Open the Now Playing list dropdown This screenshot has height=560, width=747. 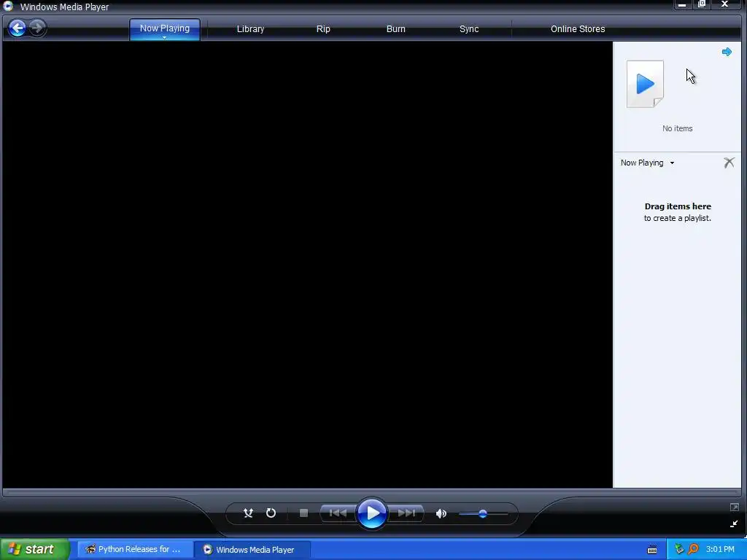click(648, 163)
